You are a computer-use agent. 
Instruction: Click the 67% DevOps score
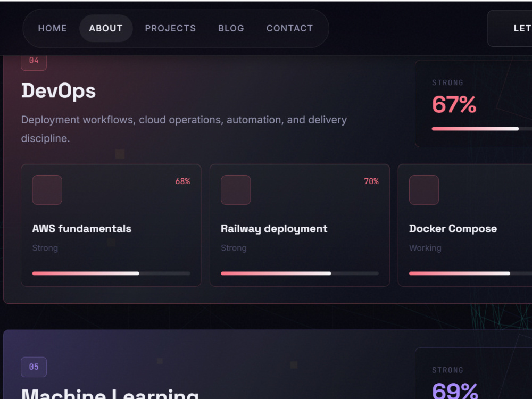454,104
